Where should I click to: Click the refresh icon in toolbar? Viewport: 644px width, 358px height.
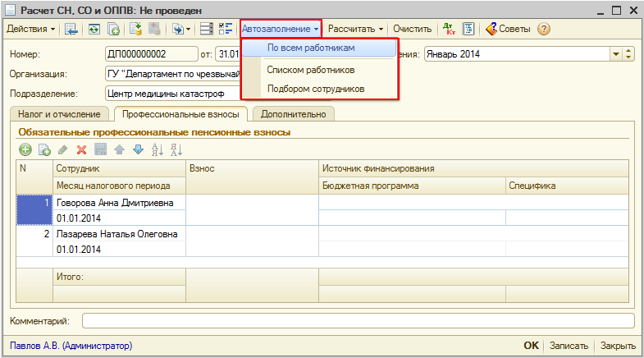click(94, 29)
